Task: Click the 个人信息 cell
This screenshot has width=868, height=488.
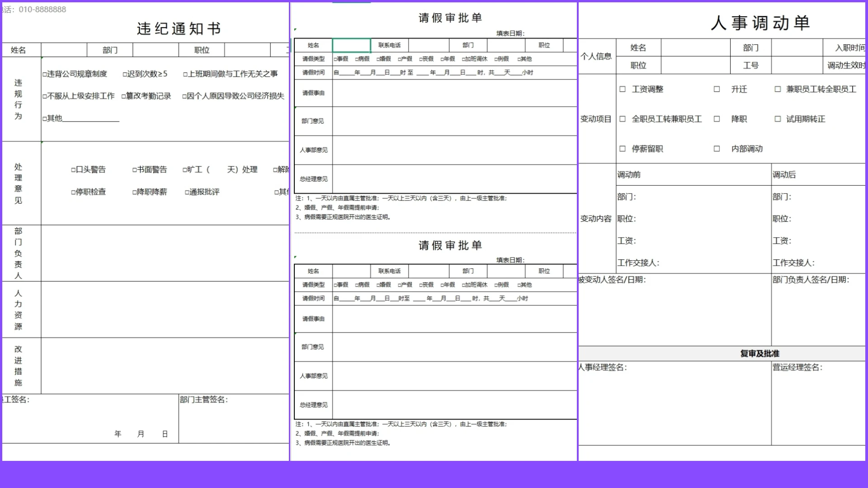Action: [596, 56]
